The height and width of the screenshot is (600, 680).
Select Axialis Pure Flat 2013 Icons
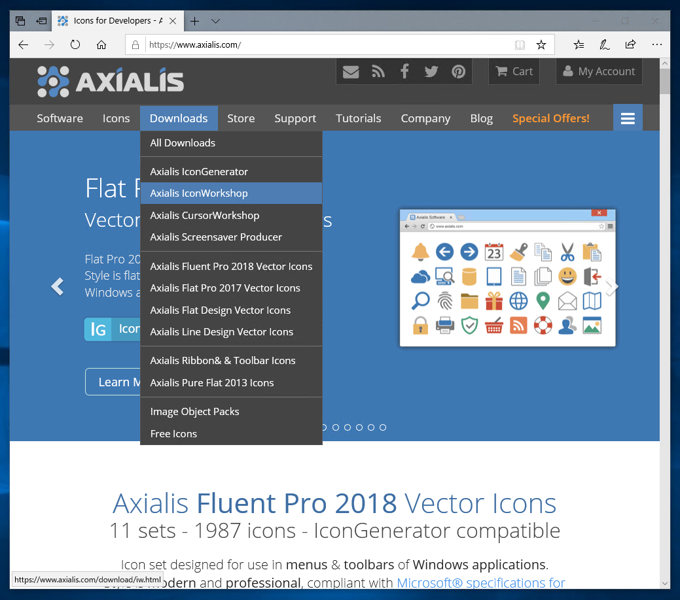[x=231, y=383]
